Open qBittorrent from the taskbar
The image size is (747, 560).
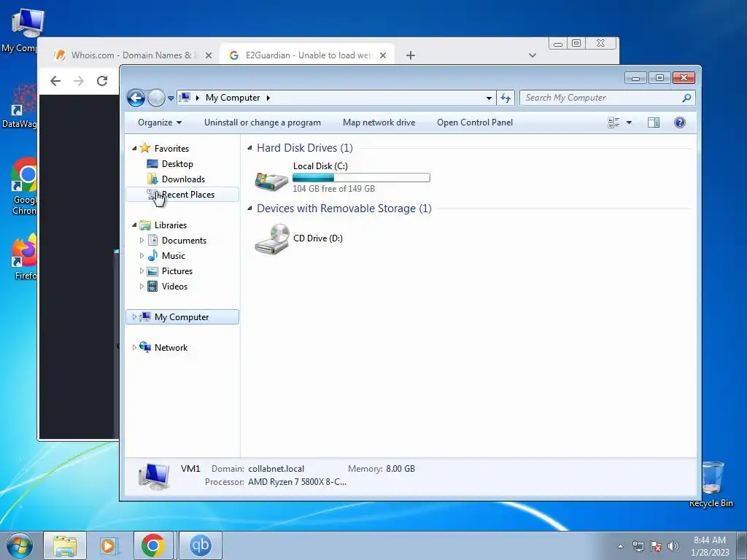click(x=201, y=545)
